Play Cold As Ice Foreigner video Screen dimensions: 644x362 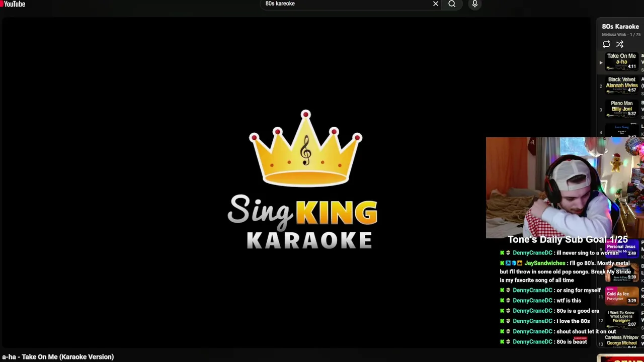[x=621, y=296]
